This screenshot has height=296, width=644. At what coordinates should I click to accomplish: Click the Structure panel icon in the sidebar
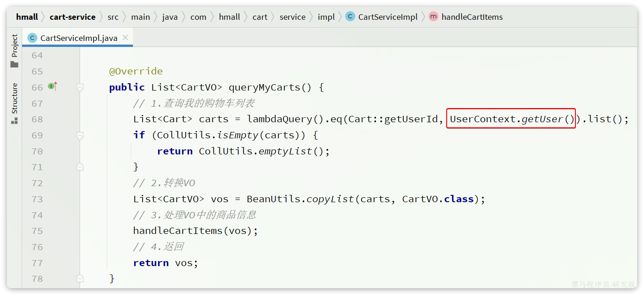click(15, 120)
